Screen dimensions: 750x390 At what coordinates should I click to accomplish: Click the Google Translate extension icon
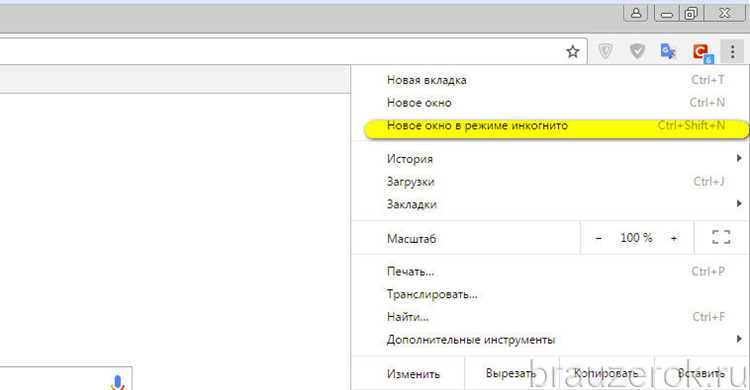pos(668,51)
